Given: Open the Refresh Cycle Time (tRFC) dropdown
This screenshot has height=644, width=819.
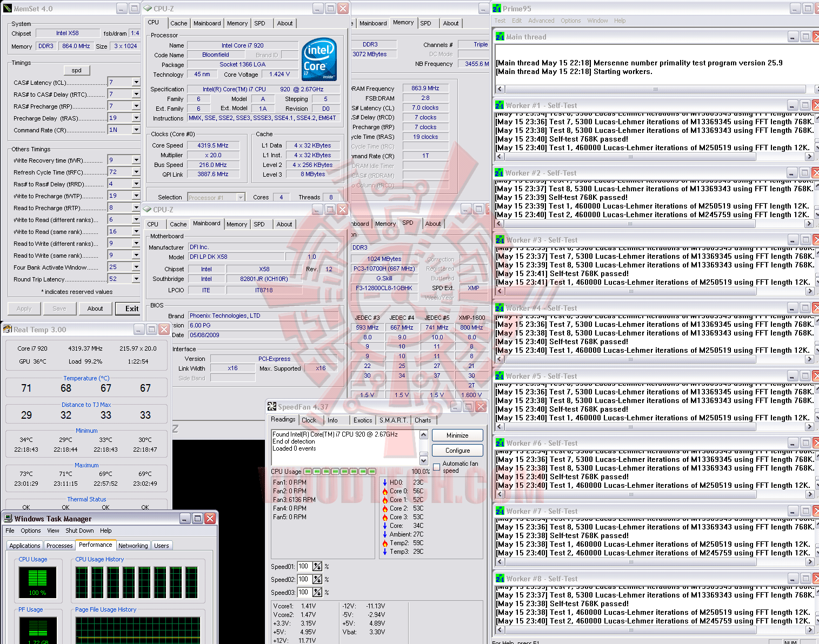Looking at the screenshot, I should [136, 172].
